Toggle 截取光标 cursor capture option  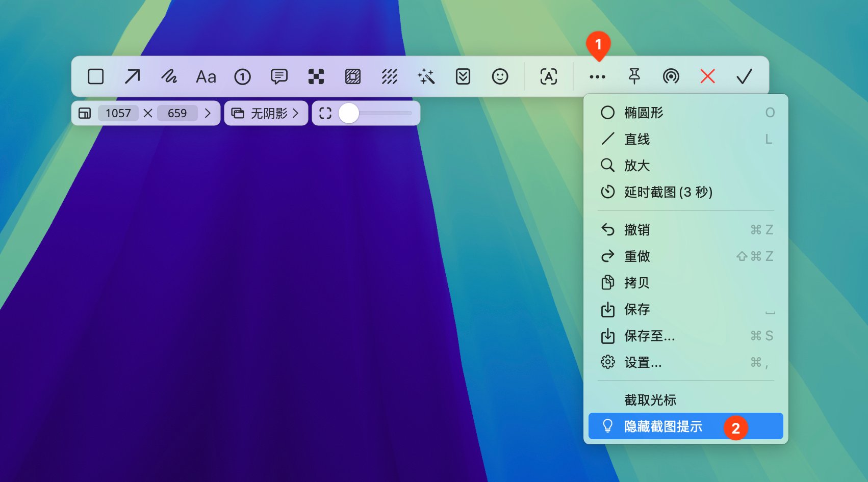pos(686,400)
